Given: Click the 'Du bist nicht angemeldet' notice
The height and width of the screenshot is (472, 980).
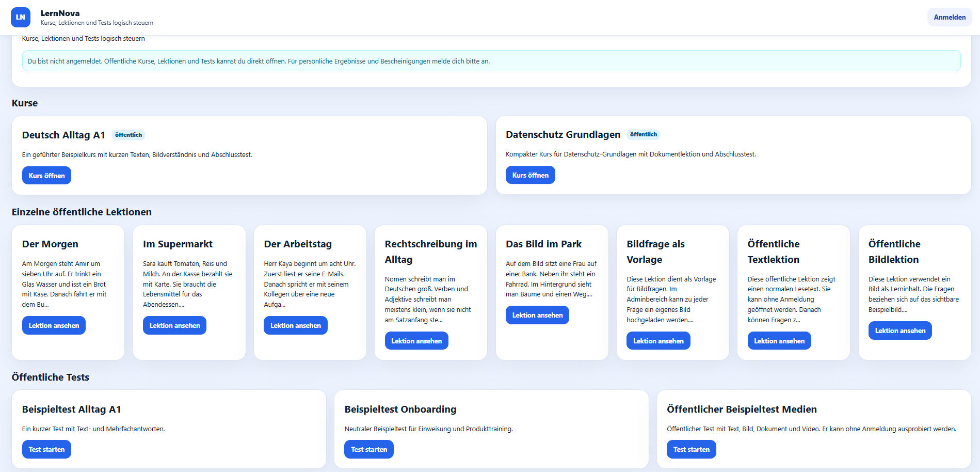Looking at the screenshot, I should click(491, 61).
